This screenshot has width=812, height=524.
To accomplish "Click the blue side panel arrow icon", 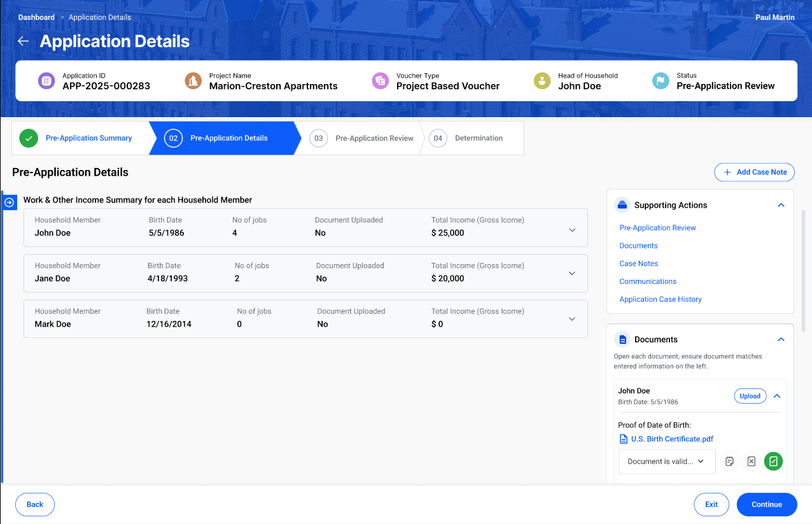I will pos(10,202).
